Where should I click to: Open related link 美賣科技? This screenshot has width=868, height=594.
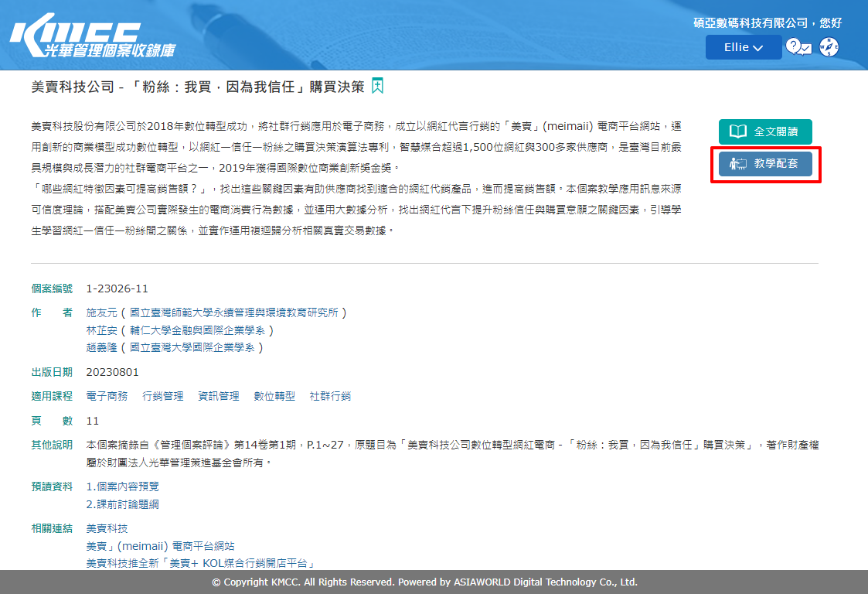point(107,528)
